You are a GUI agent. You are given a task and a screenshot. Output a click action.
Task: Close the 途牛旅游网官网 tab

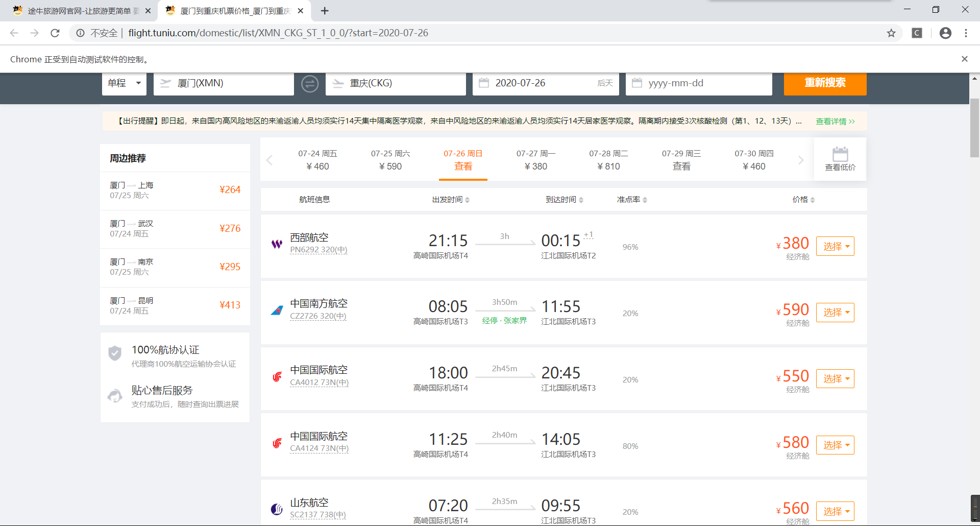[148, 11]
